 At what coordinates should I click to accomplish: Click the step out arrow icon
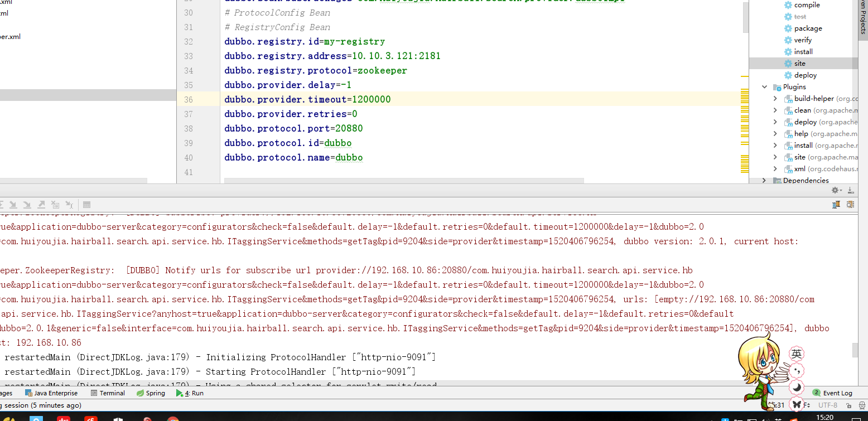coord(41,205)
